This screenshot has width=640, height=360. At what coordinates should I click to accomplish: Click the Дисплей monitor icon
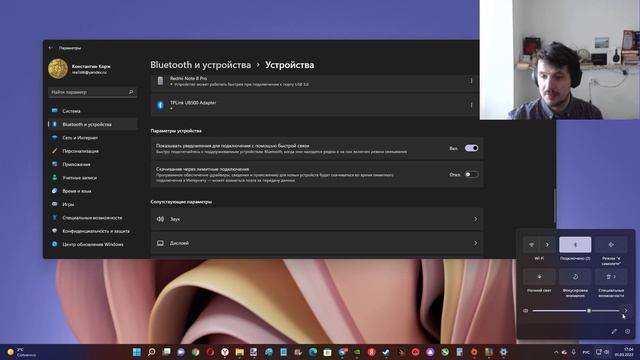pos(160,243)
